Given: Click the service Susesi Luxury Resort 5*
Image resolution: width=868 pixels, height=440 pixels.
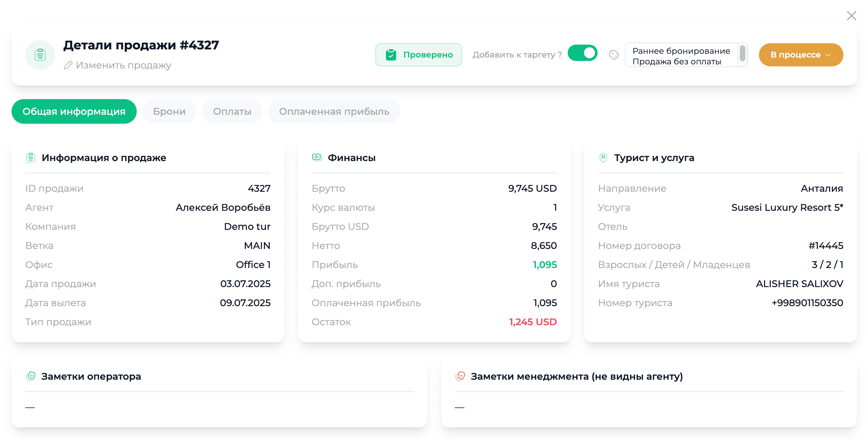Looking at the screenshot, I should 787,207.
